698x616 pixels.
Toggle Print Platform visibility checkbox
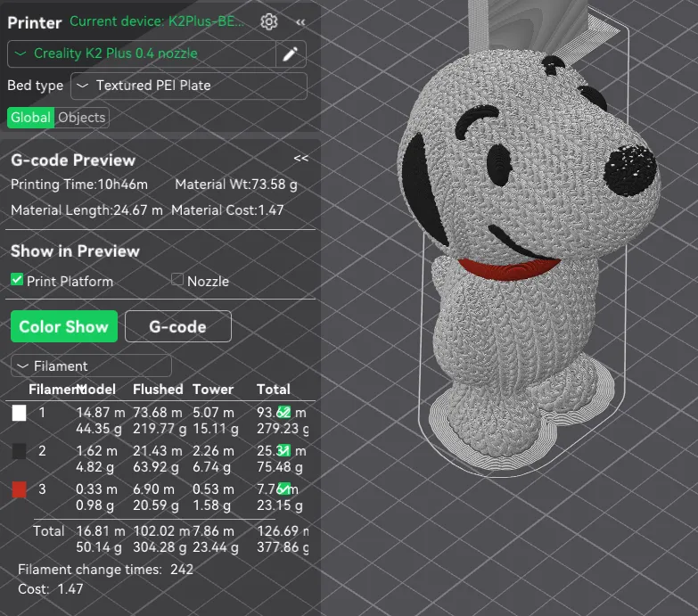tap(17, 280)
